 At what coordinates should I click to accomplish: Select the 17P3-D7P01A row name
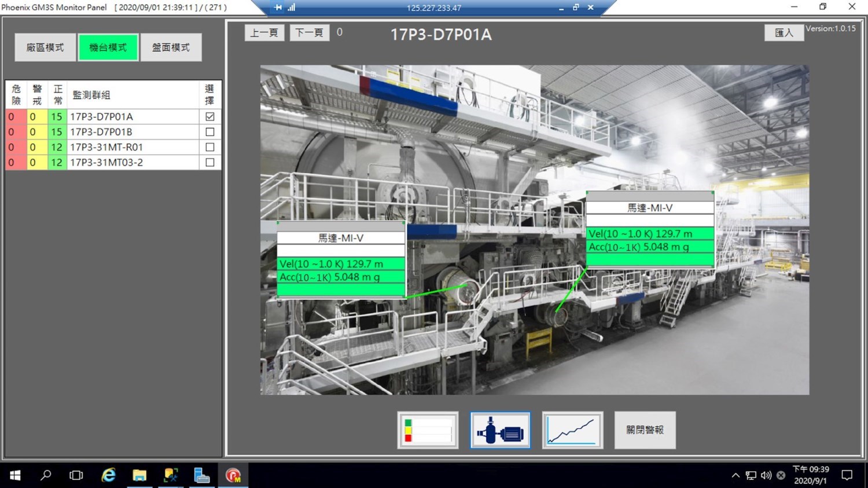(102, 116)
